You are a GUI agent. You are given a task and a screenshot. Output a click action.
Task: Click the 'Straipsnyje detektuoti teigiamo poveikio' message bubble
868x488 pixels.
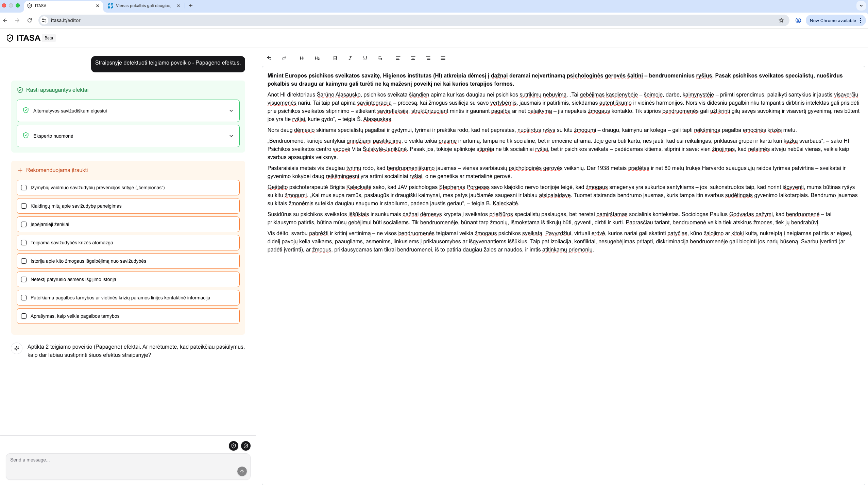point(168,64)
